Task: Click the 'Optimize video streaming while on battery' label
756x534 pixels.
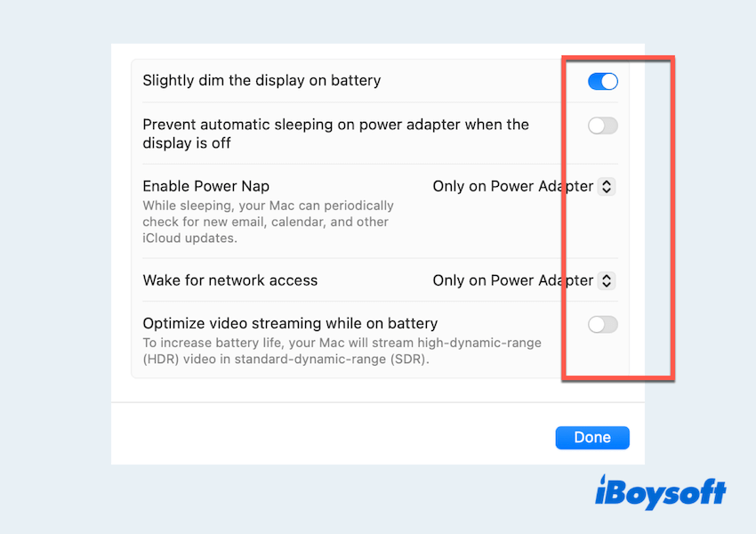Action: [290, 324]
